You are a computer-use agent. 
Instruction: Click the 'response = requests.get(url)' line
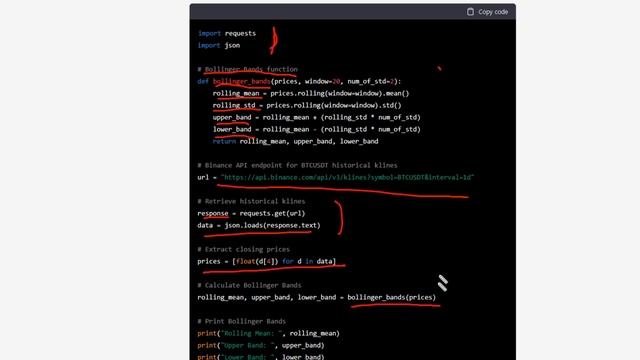click(251, 213)
